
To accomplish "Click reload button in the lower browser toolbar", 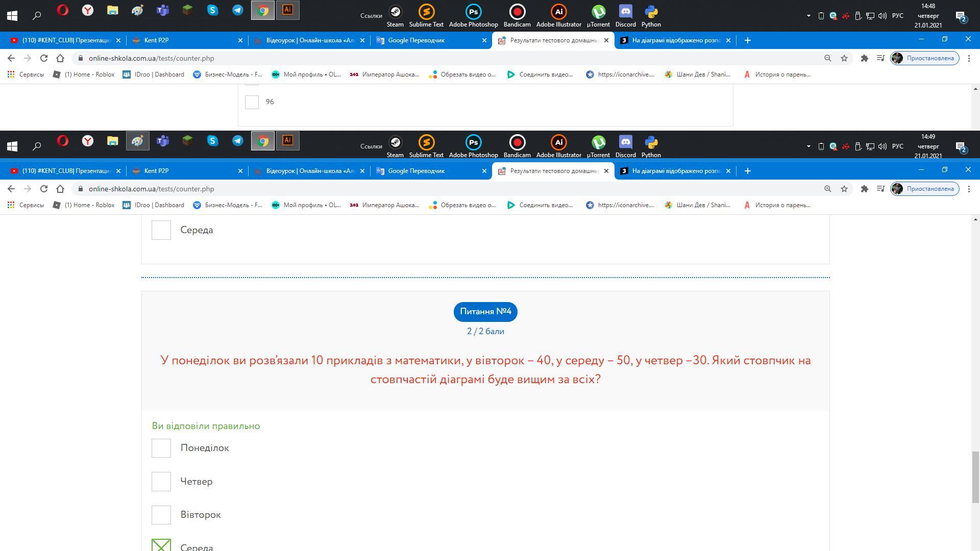I will click(44, 189).
